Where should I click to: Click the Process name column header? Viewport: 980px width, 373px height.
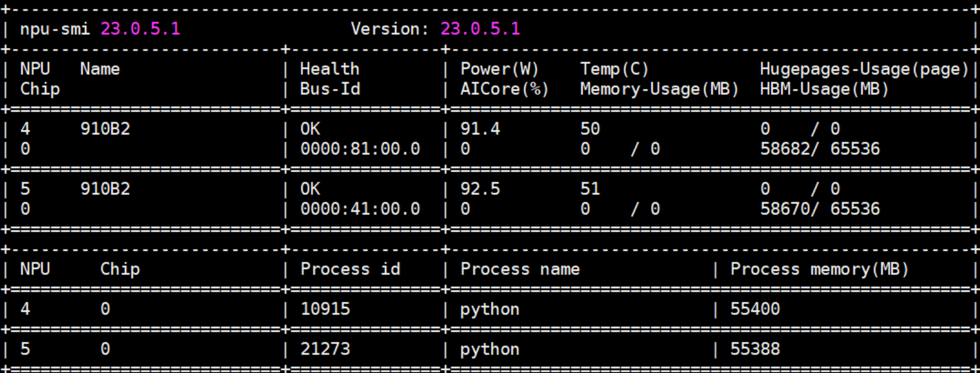pos(519,269)
